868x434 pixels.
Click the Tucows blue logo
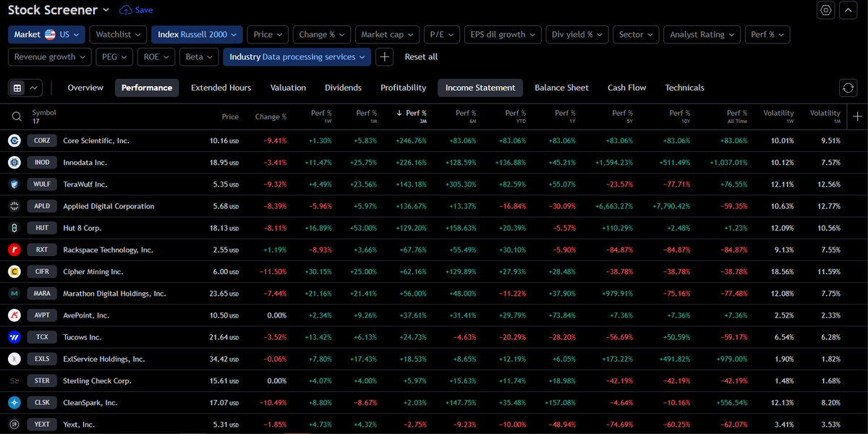pyautogui.click(x=14, y=336)
